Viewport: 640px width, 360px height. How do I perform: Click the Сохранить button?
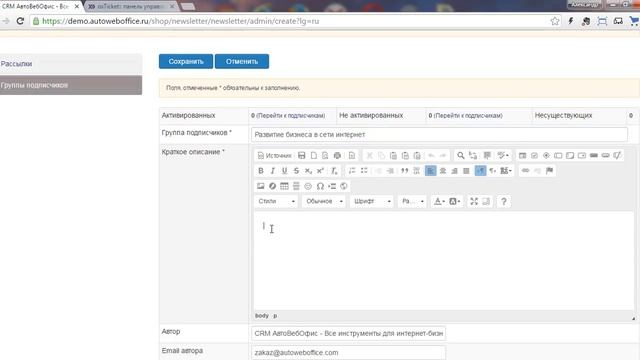pos(186,61)
